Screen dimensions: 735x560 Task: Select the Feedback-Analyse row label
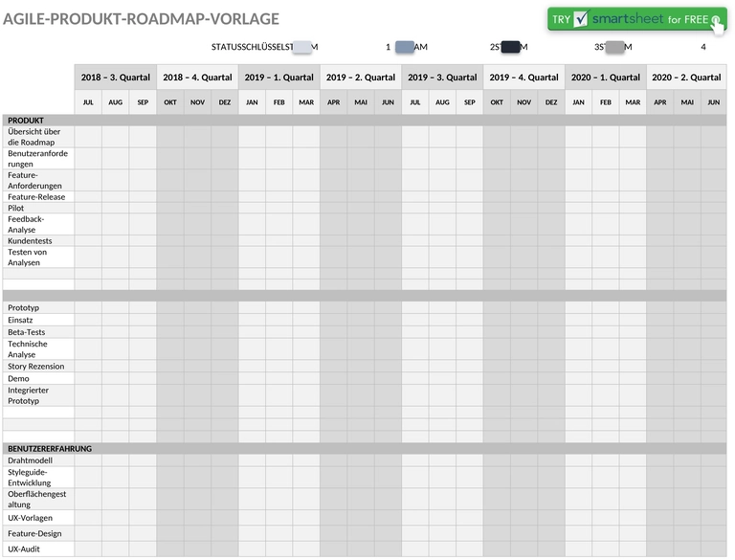click(x=38, y=224)
